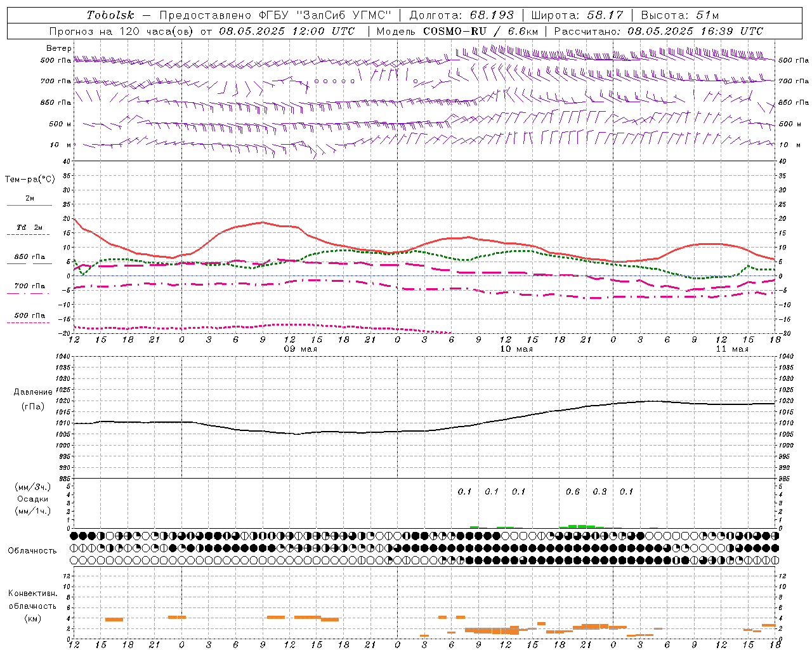Click the 500 гПа temperature legend entry
The height and width of the screenshot is (650, 812).
coord(30,315)
